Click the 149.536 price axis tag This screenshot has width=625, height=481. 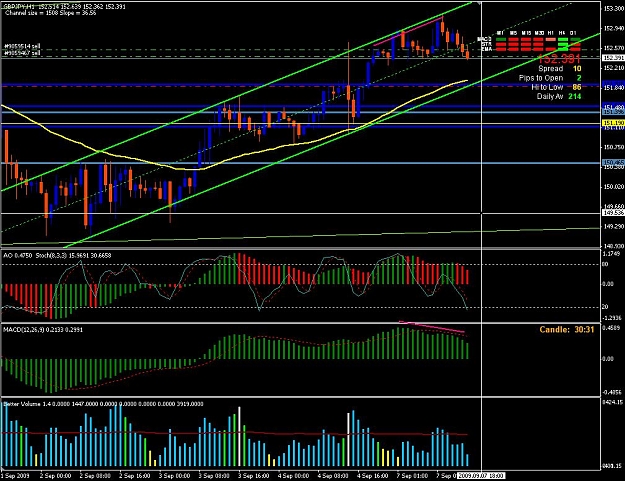tap(613, 213)
